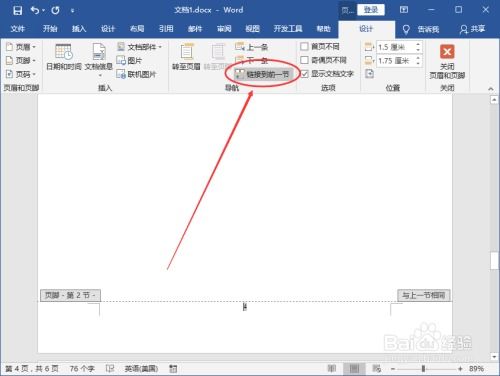The image size is (500, 376).
Task: Switch to the 邮件 tab
Action: point(195,29)
